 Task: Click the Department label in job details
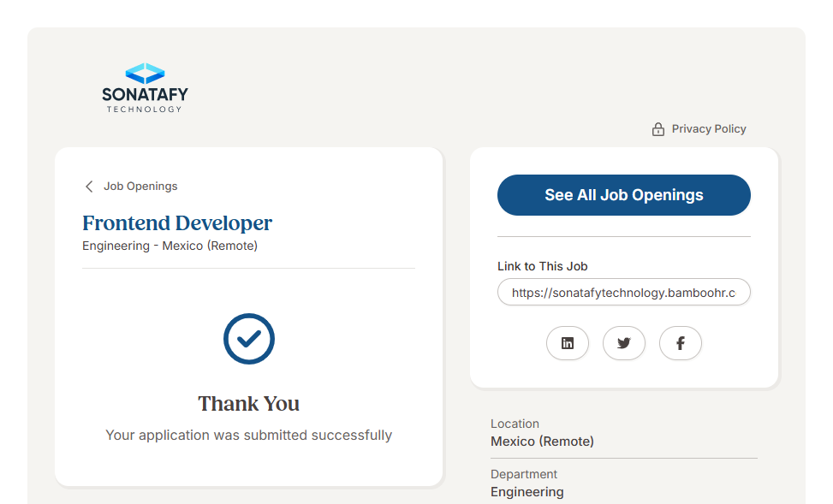tap(523, 474)
